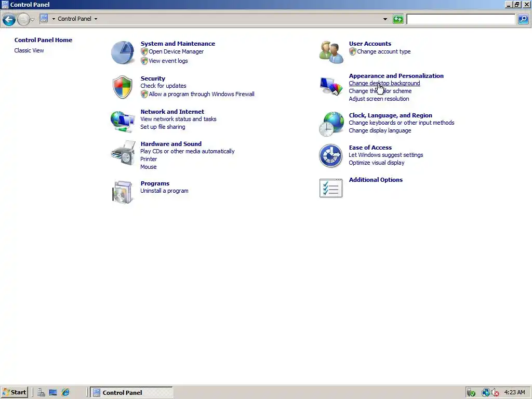Screen dimensions: 532x399
Task: Click Change keyboards or other input methods
Action: pos(402,123)
